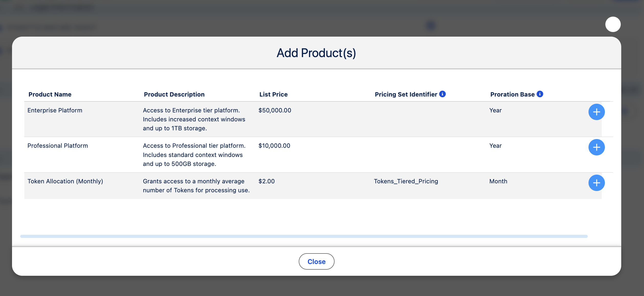This screenshot has width=644, height=296.
Task: Add the Enterprise Platform product
Action: 596,112
